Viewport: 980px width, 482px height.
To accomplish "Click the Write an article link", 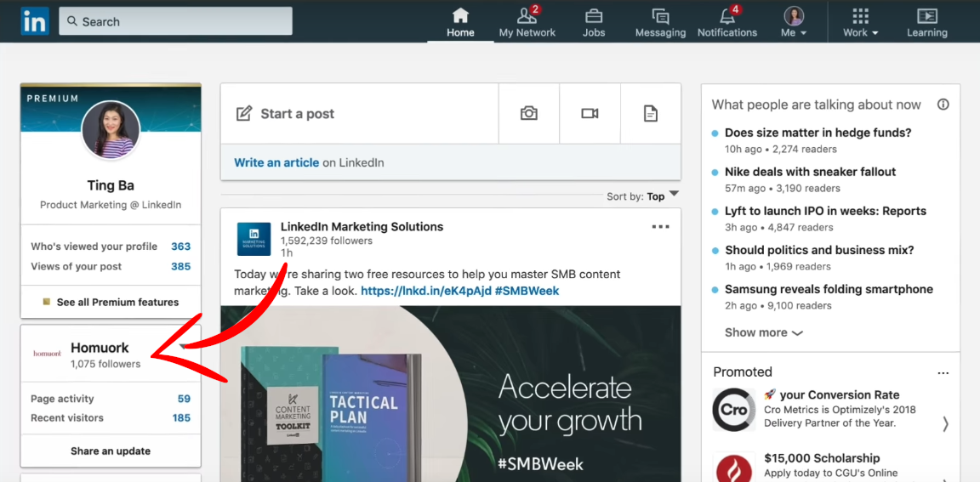I will click(x=276, y=163).
